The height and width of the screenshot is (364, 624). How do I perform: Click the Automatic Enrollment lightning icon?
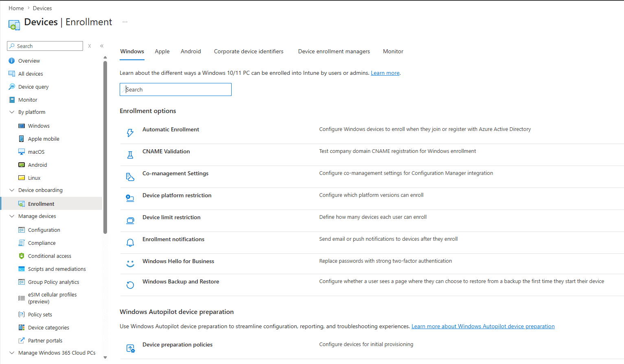click(130, 133)
